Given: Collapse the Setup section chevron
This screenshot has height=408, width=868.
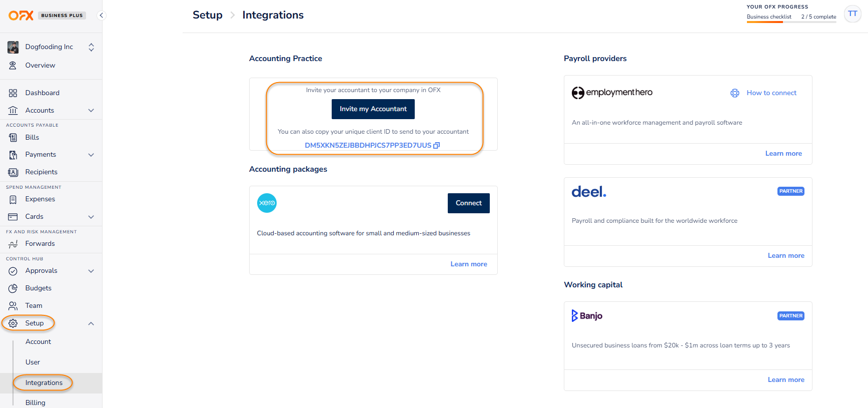Looking at the screenshot, I should click(91, 323).
